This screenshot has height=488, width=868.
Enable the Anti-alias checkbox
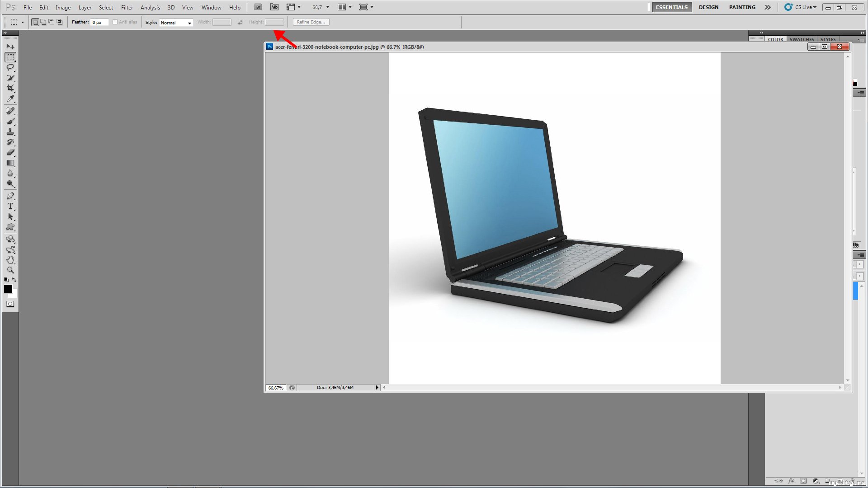point(115,22)
